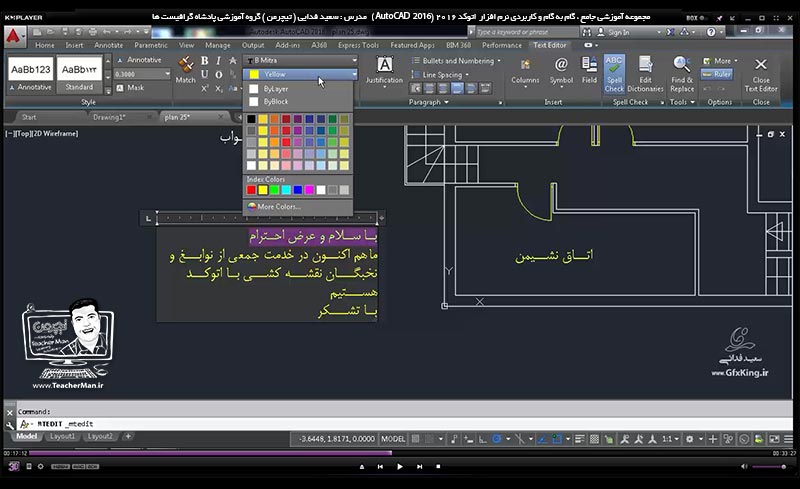This screenshot has height=489, width=800.
Task: Apply Subscript to selected text
Action: (218, 88)
